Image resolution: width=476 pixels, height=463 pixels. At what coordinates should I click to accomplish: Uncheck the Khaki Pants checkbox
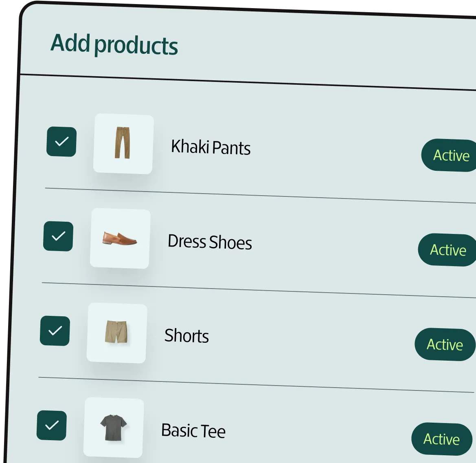61,142
